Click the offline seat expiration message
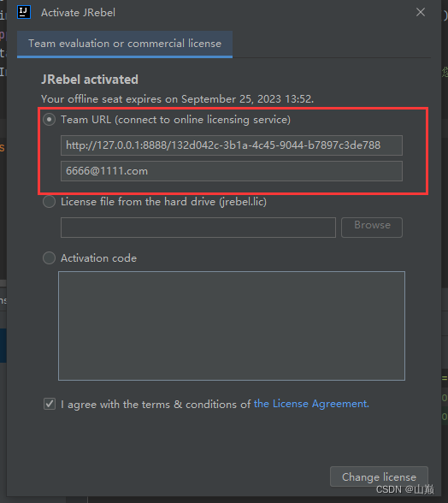 click(x=177, y=99)
